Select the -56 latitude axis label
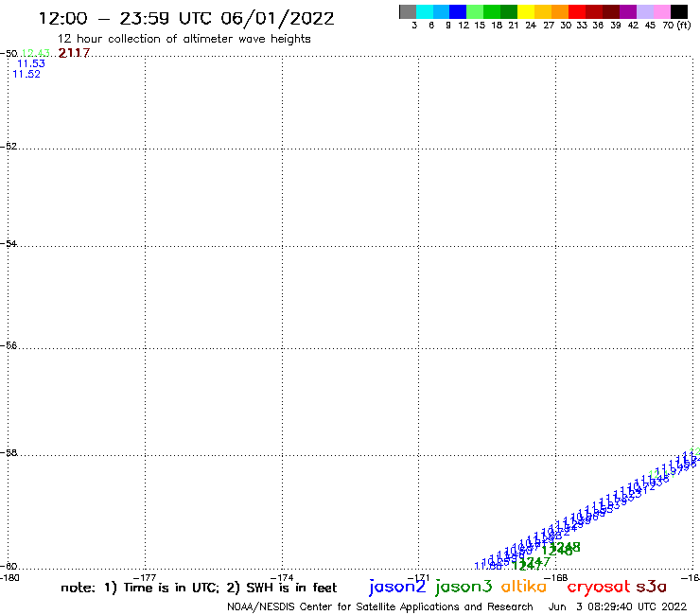The width and height of the screenshot is (700, 615). 9,345
